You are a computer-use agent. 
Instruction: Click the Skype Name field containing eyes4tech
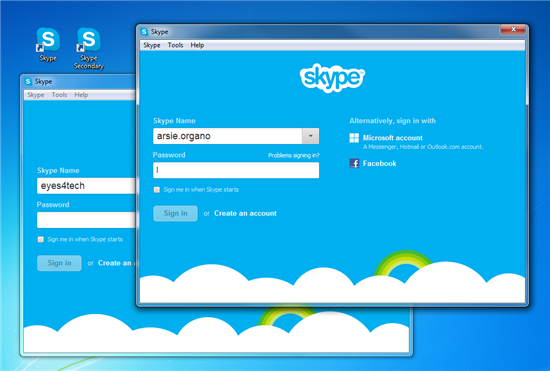86,186
